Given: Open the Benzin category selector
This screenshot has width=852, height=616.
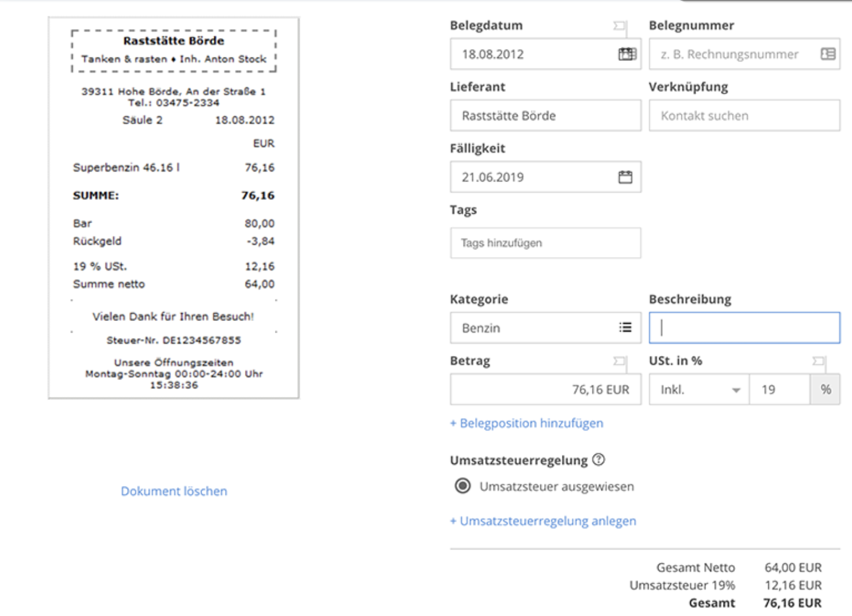Looking at the screenshot, I should (533, 328).
